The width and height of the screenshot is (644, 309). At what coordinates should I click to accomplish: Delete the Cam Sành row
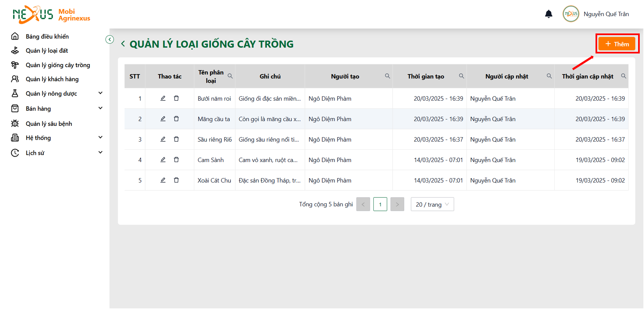click(x=176, y=160)
